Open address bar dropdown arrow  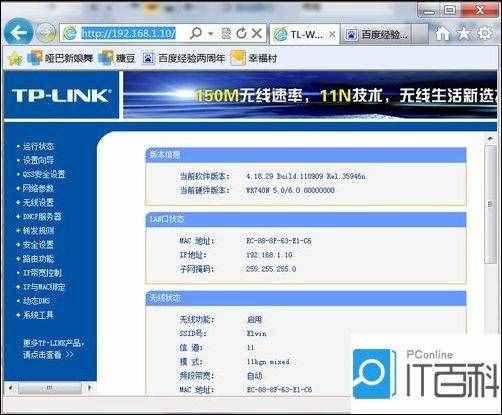point(211,33)
